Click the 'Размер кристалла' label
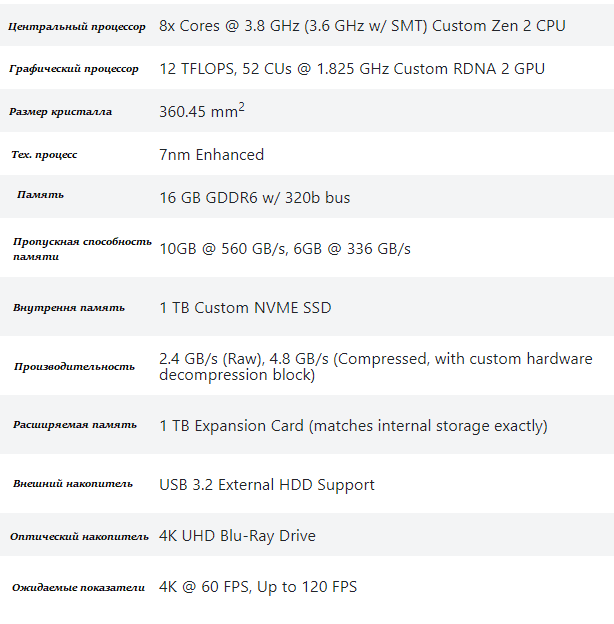The image size is (614, 624). pyautogui.click(x=61, y=112)
